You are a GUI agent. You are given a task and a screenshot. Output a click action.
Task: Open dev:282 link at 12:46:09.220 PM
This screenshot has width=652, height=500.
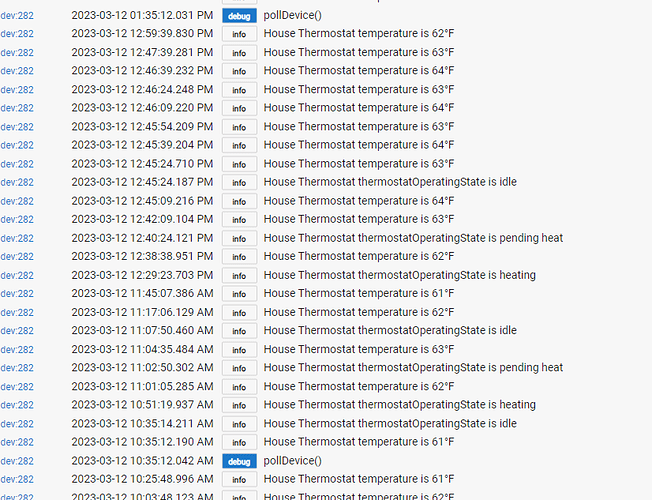(x=17, y=108)
